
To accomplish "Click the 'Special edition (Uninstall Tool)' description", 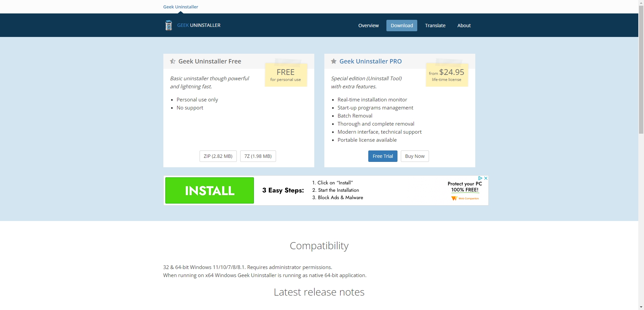I will point(366,79).
